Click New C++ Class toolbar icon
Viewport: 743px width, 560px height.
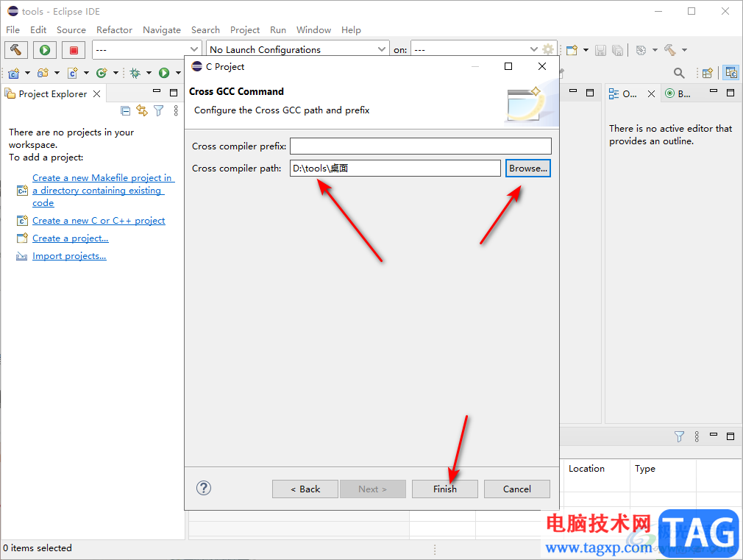click(x=102, y=73)
